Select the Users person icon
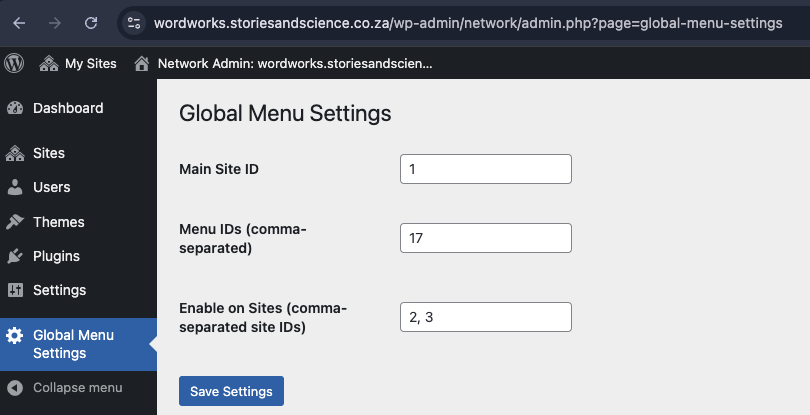Image resolution: width=810 pixels, height=415 pixels. click(x=15, y=187)
